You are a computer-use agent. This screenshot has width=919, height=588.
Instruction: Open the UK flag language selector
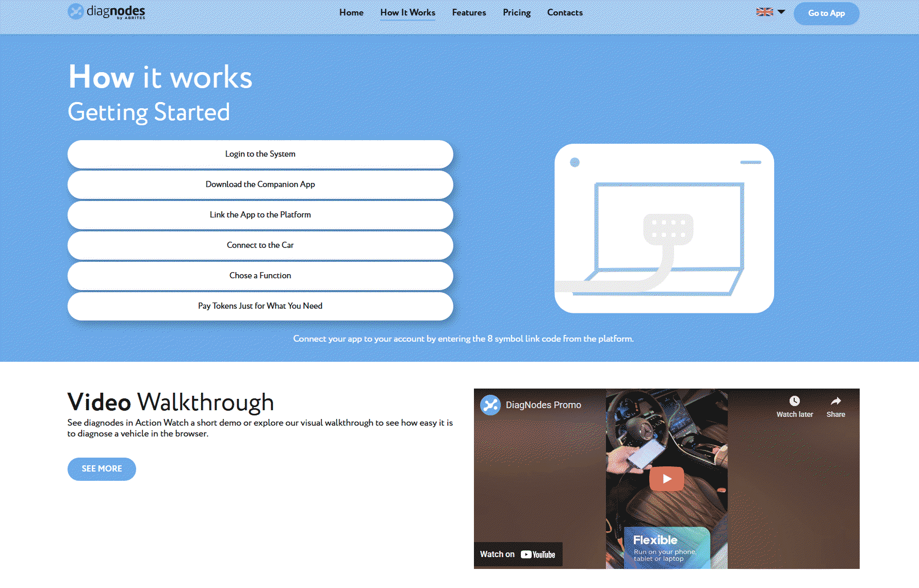coord(764,12)
